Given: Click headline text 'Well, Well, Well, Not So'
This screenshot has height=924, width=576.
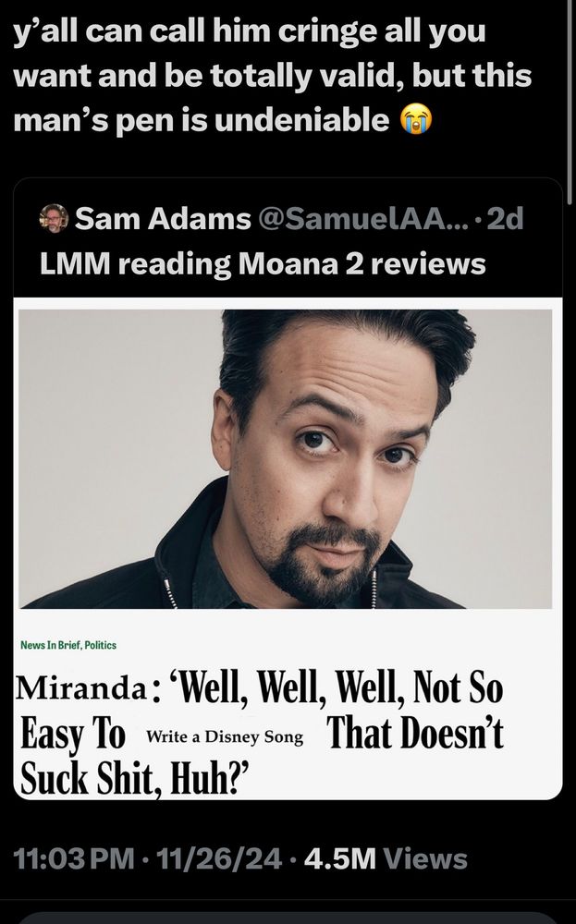Looking at the screenshot, I should tap(336, 687).
